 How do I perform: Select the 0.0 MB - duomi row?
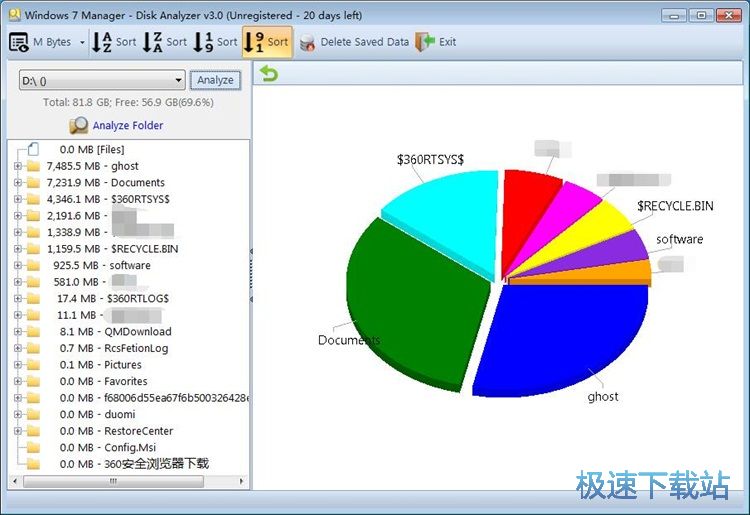coord(98,414)
